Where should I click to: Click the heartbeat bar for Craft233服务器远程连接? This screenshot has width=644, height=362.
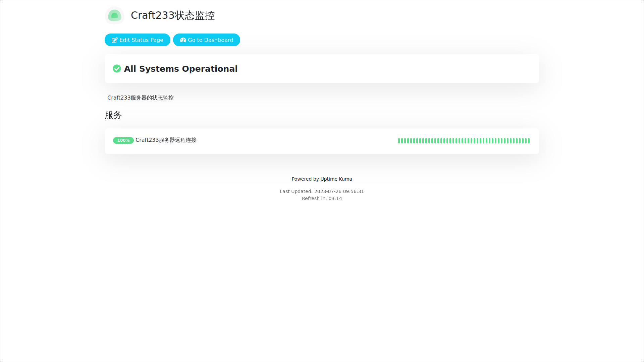pos(464,141)
